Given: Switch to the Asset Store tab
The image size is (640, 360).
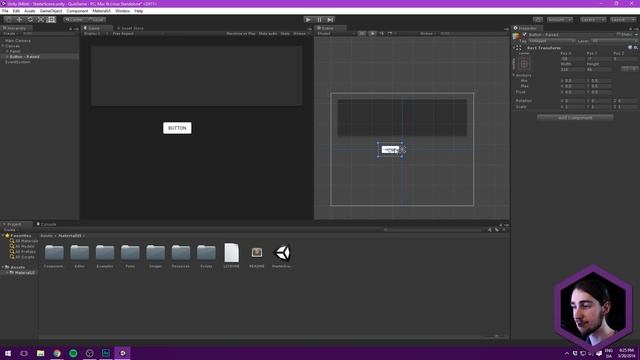Looking at the screenshot, I should tap(131, 28).
